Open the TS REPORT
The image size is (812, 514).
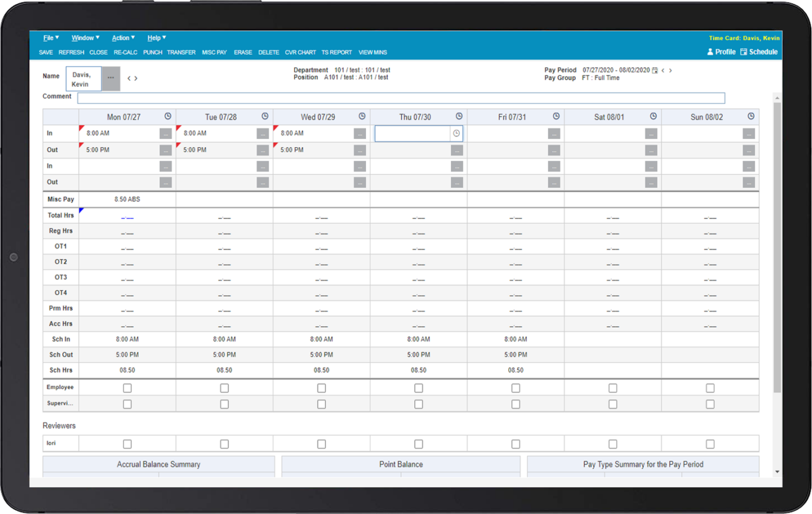336,52
